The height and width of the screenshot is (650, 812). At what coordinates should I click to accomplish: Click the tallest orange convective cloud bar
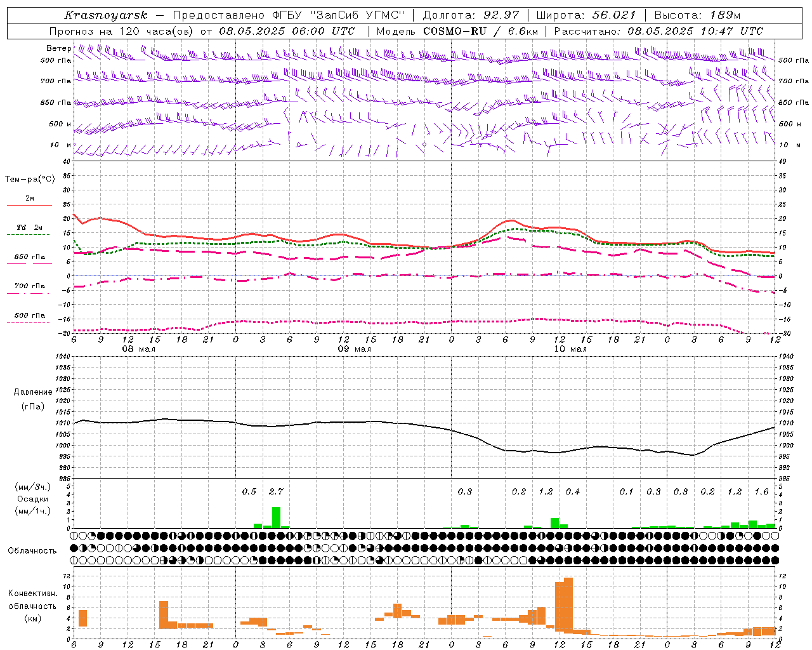point(568,606)
